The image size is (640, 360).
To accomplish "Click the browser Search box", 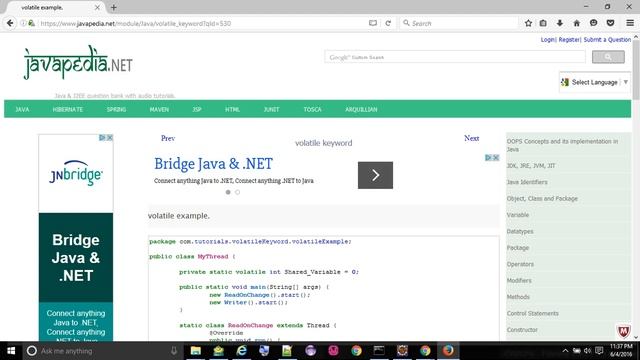I will [x=458, y=23].
